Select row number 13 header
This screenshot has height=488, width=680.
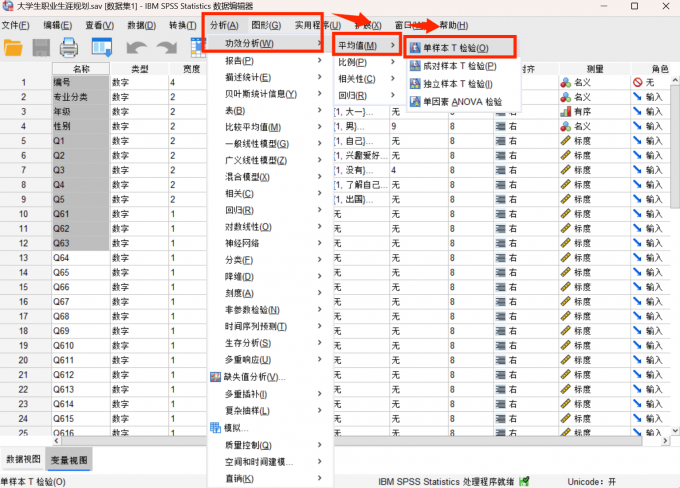click(x=23, y=258)
